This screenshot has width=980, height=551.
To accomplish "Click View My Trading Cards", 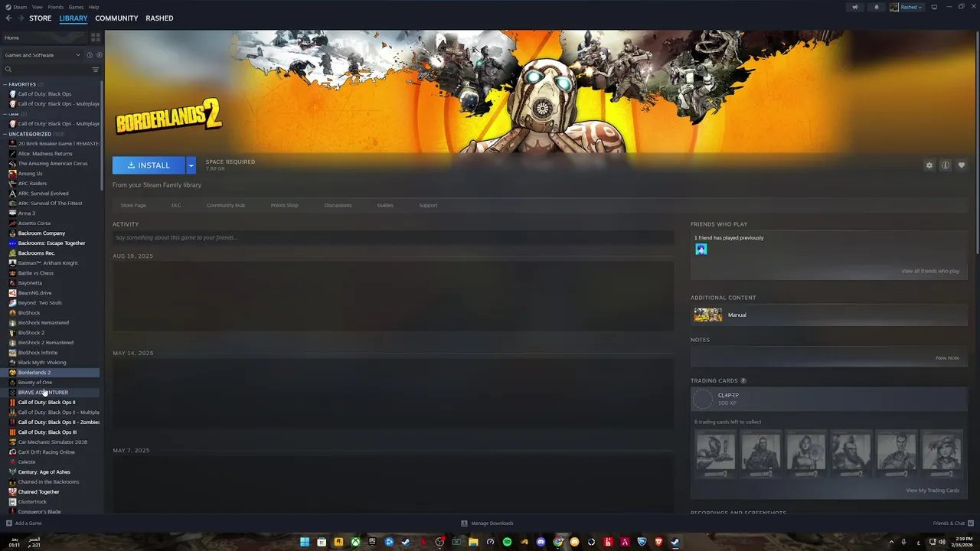I will click(x=933, y=491).
